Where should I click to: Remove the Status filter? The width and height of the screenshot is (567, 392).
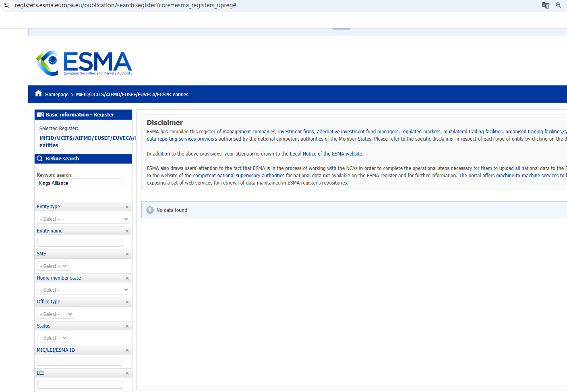tap(127, 326)
